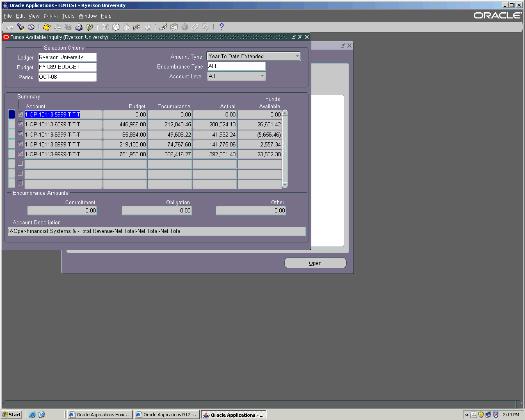Screen dimensions: 525x420
Task: Click the summary scrollbar down arrow
Action: pyautogui.click(x=285, y=185)
